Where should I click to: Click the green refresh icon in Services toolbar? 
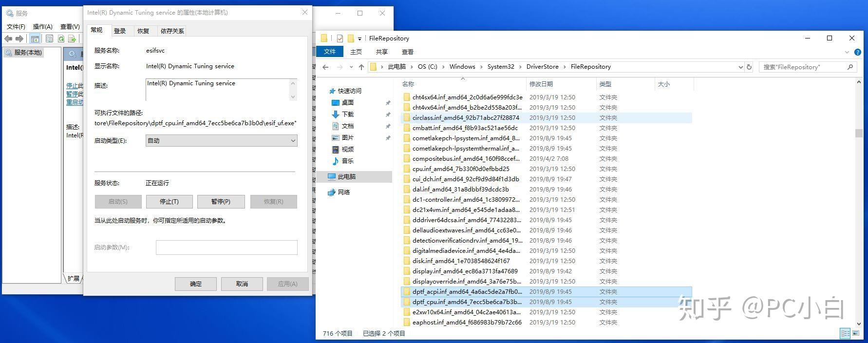pyautogui.click(x=61, y=39)
